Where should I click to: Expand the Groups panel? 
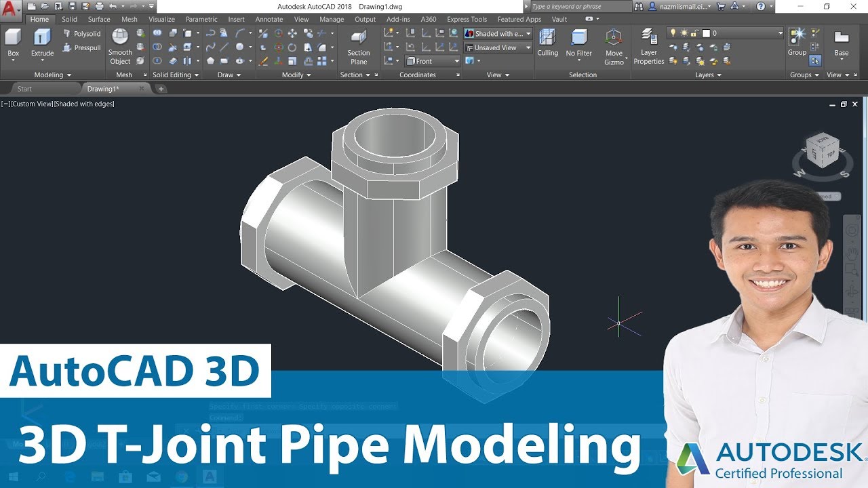point(806,75)
